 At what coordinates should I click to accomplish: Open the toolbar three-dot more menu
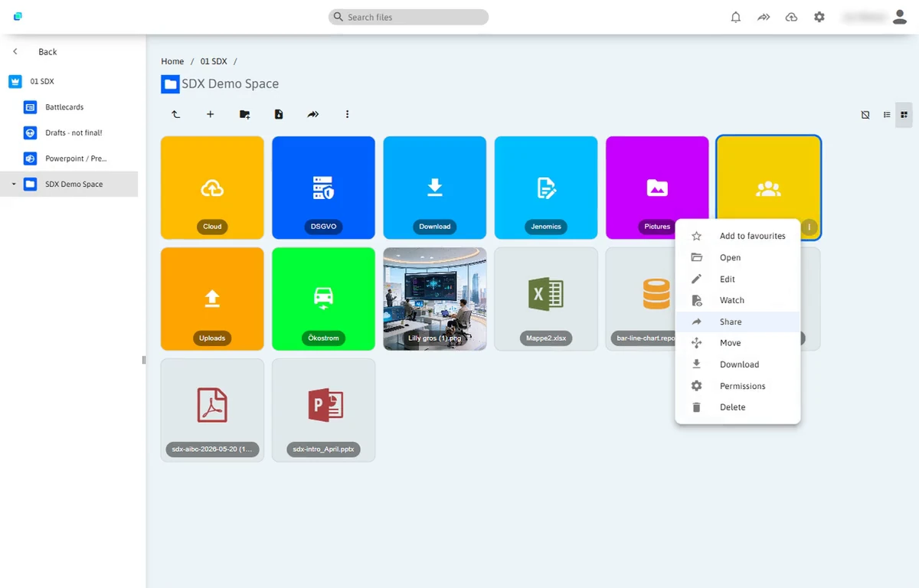(347, 114)
